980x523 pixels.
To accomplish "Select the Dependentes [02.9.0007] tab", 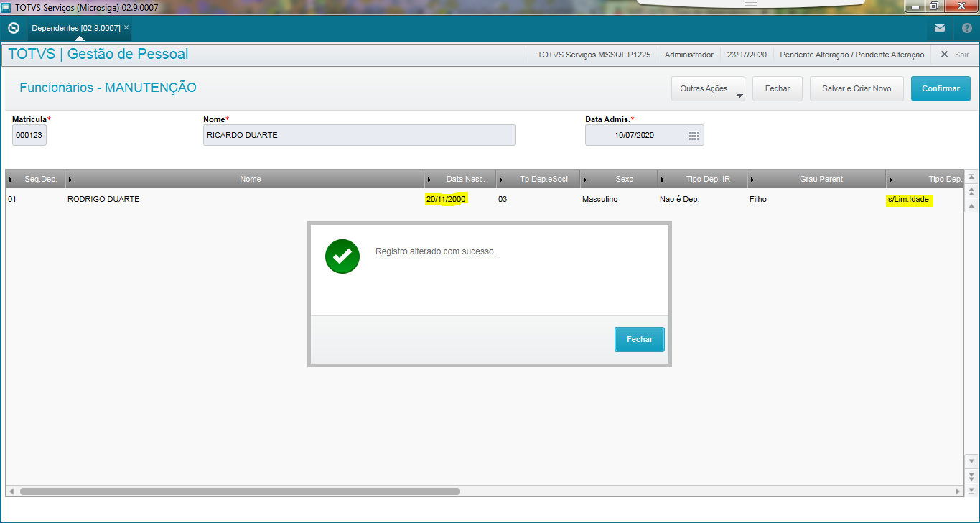I will click(75, 28).
